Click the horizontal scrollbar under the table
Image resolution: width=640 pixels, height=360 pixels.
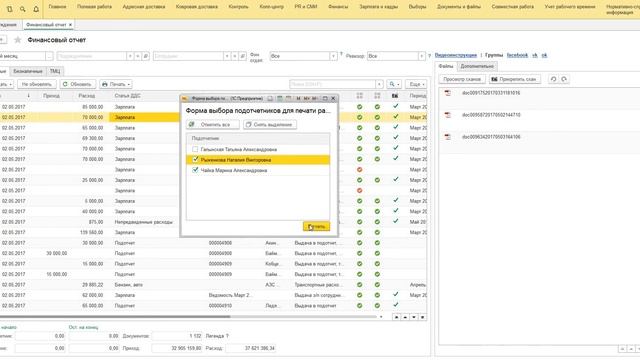[x=115, y=317]
